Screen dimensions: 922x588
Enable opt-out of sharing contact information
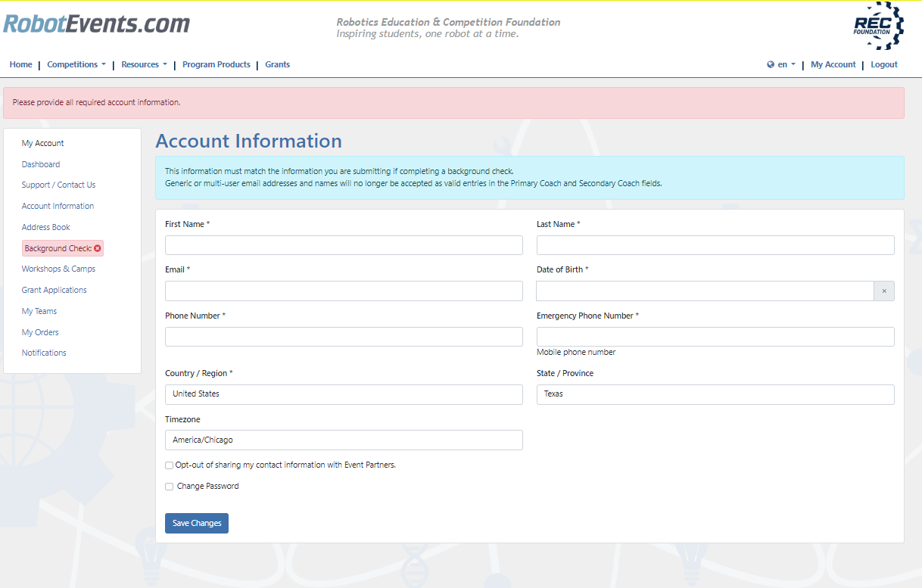(x=169, y=465)
